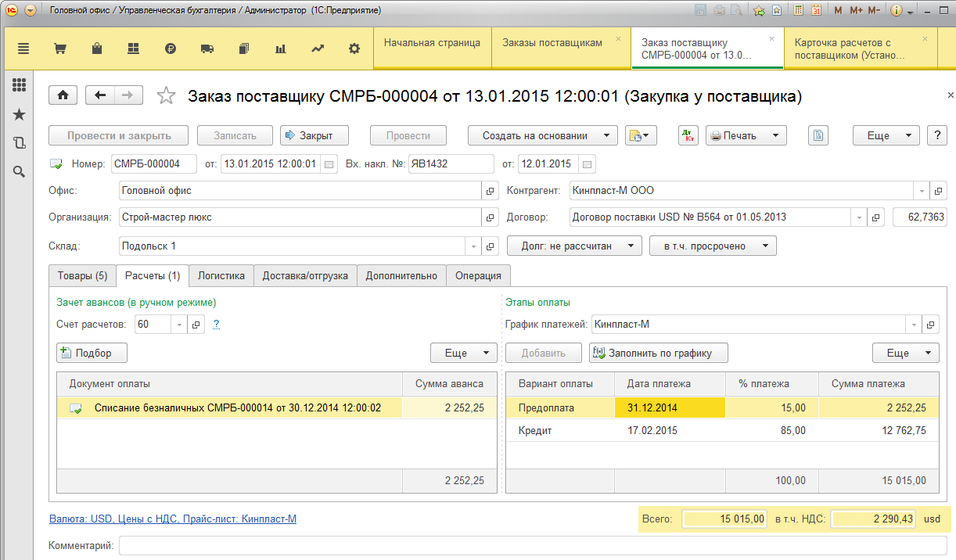The height and width of the screenshot is (560, 956).
Task: Open the Еще menu next to help button
Action: [886, 135]
